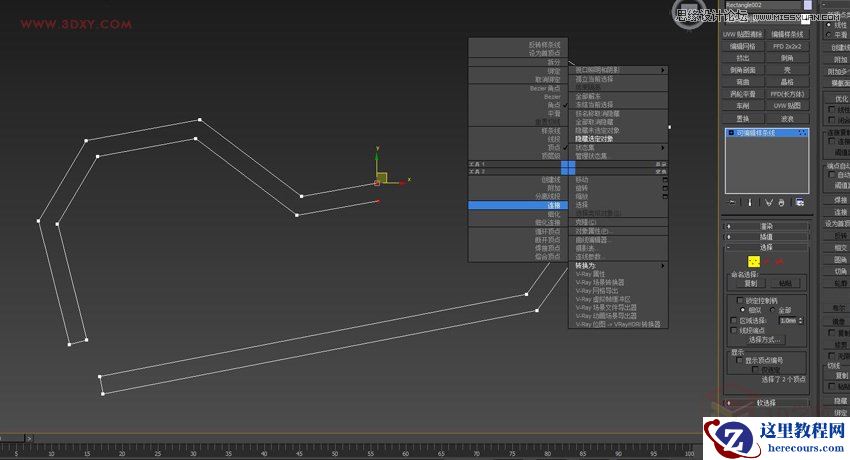Choose 断开顶点 in the quad menu
This screenshot has width=850, height=460.
(x=546, y=239)
